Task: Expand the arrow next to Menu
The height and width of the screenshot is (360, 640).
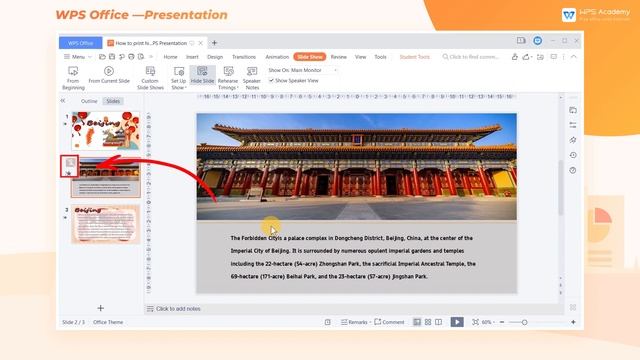Action: pyautogui.click(x=90, y=57)
